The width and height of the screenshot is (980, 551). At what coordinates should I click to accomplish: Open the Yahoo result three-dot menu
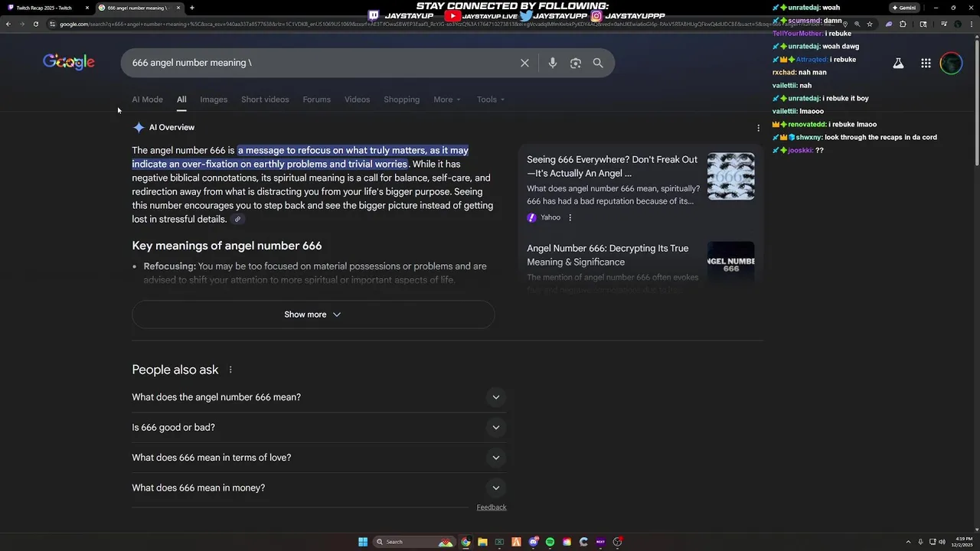pyautogui.click(x=570, y=217)
